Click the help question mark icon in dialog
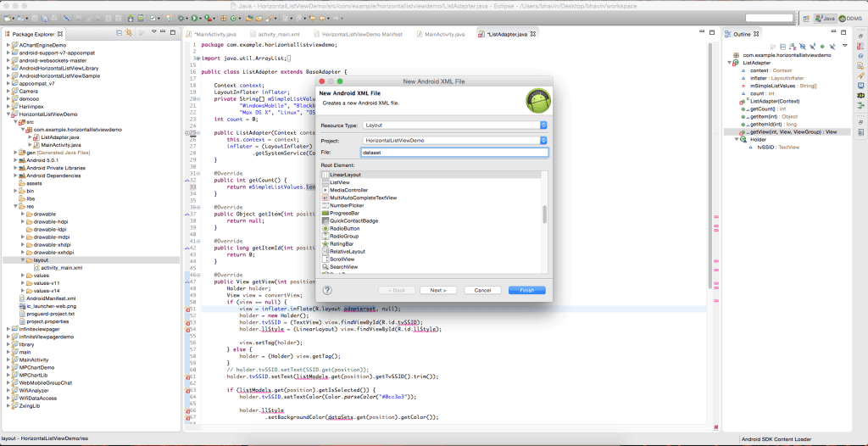The height and width of the screenshot is (446, 868). click(x=325, y=290)
